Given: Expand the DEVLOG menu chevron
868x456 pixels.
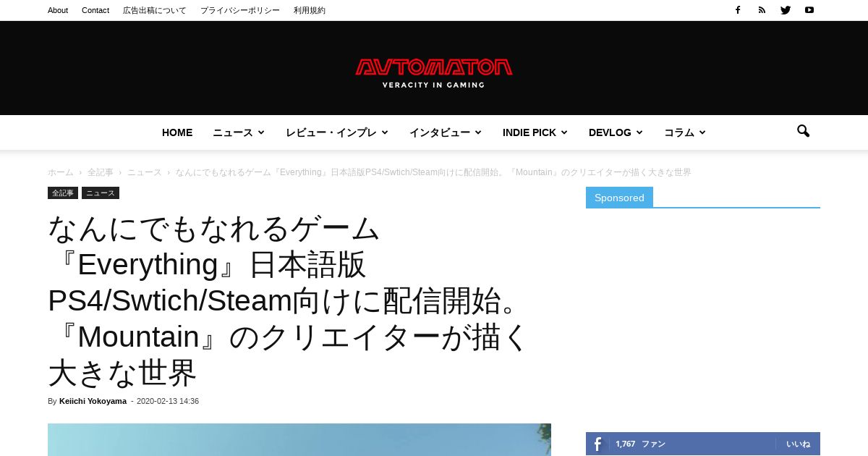Looking at the screenshot, I should [639, 132].
